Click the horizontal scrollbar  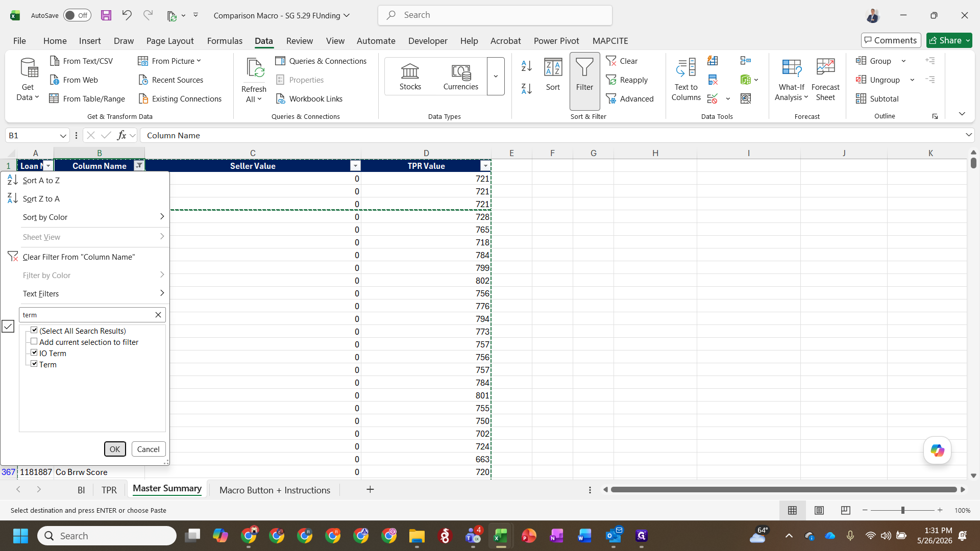pos(783,490)
